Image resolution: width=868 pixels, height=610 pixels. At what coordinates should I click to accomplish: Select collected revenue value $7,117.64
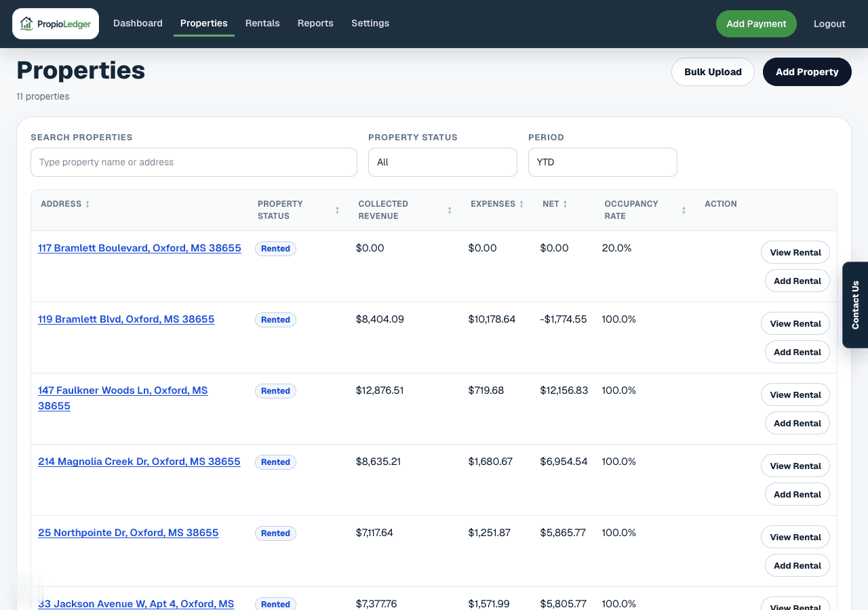click(374, 533)
